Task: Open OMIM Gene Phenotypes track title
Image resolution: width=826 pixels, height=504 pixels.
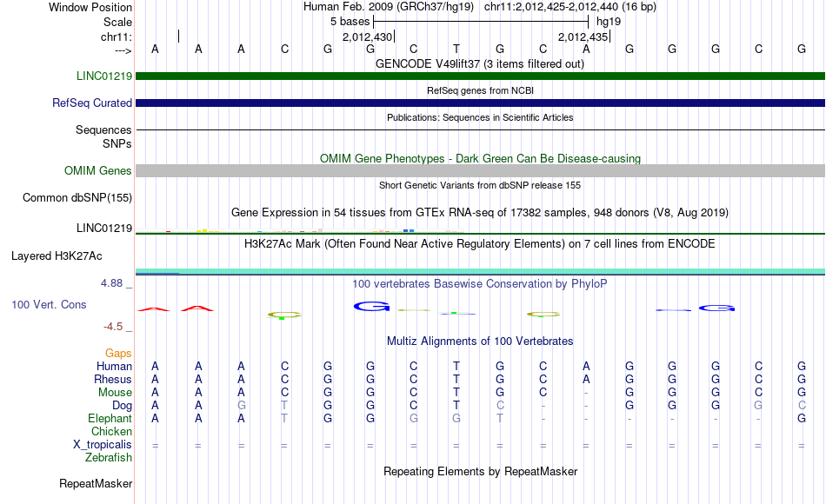Action: click(x=480, y=158)
